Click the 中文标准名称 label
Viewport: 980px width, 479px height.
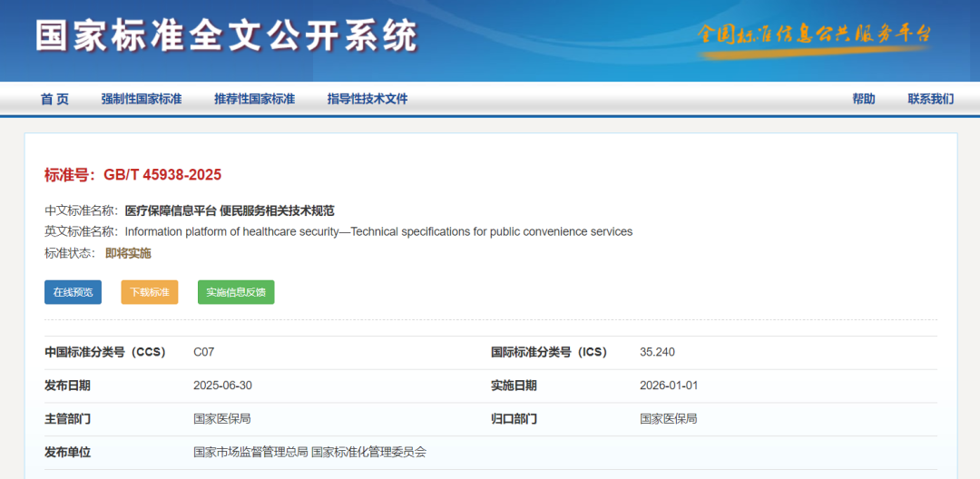click(82, 210)
